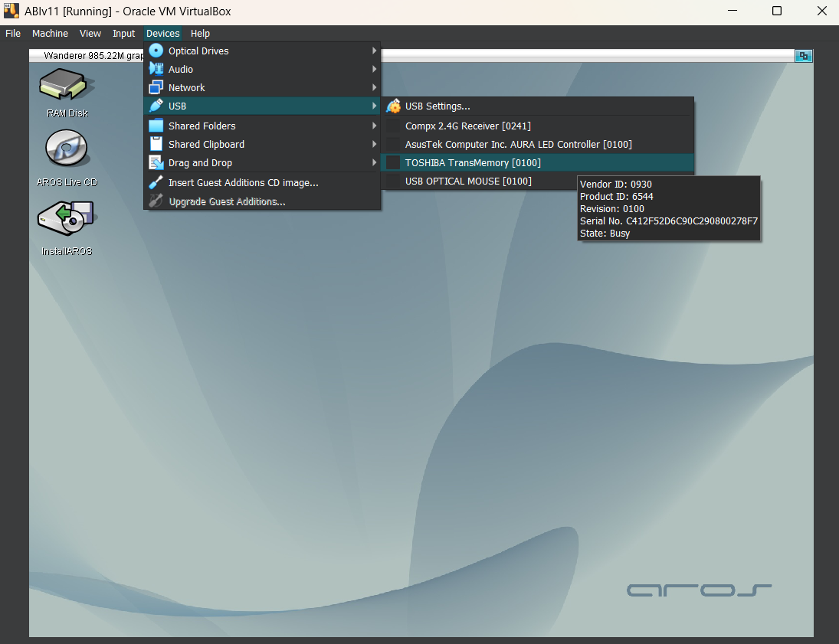Select Compx 2.4G Receiver [0241] entry
Viewport: 839px width, 644px height.
pos(537,126)
